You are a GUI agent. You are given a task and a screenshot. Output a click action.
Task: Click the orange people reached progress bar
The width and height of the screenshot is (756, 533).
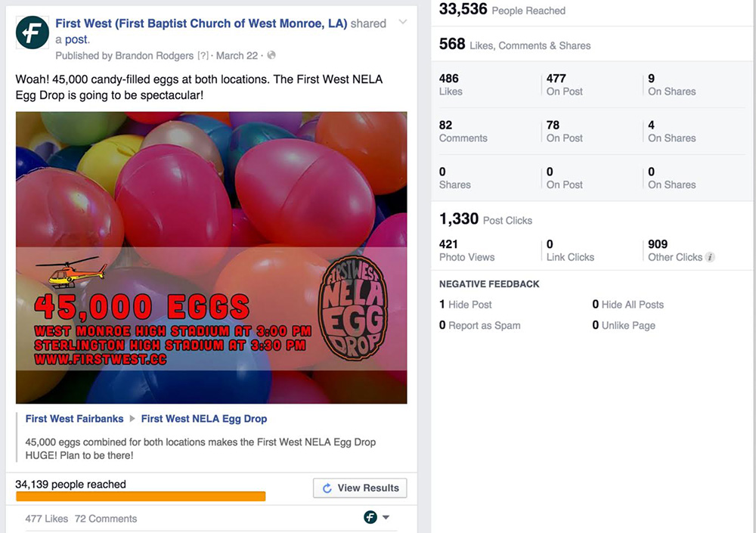(x=141, y=497)
